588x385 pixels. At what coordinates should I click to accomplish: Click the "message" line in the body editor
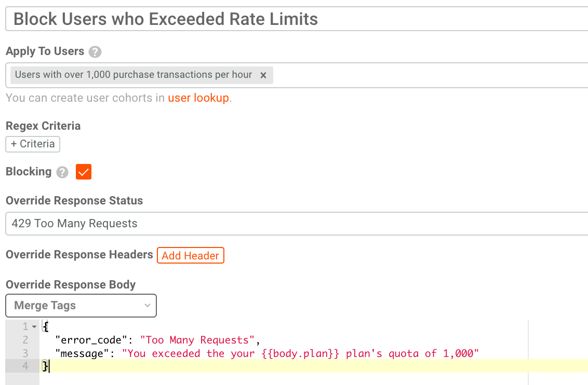[x=267, y=353]
